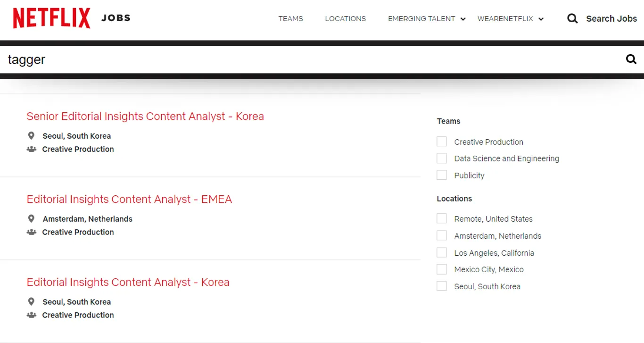Open Editorial Insights Content Analyst - Korea listing
The width and height of the screenshot is (644, 343).
click(x=128, y=283)
